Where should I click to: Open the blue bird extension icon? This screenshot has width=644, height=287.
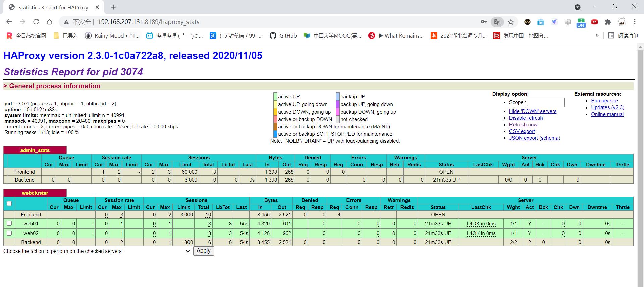[554, 22]
